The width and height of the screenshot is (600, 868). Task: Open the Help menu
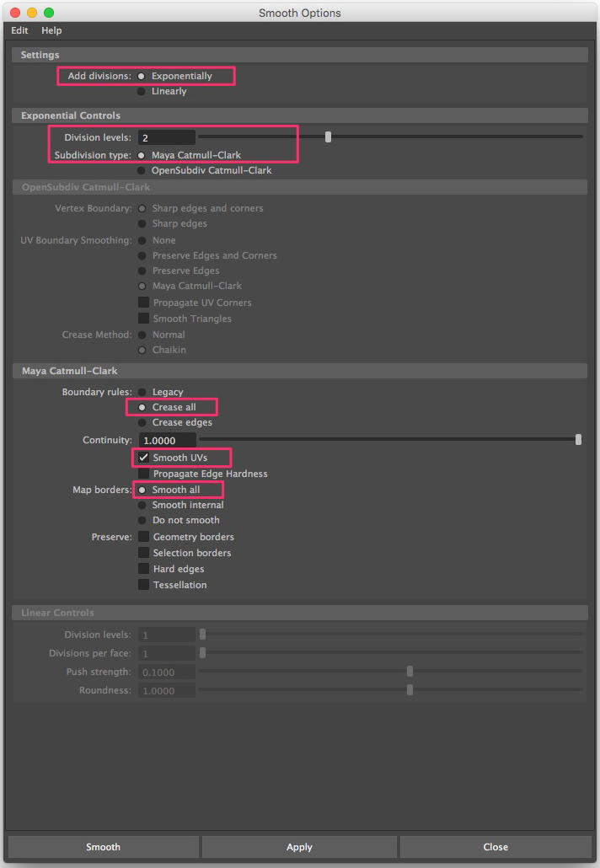(51, 30)
